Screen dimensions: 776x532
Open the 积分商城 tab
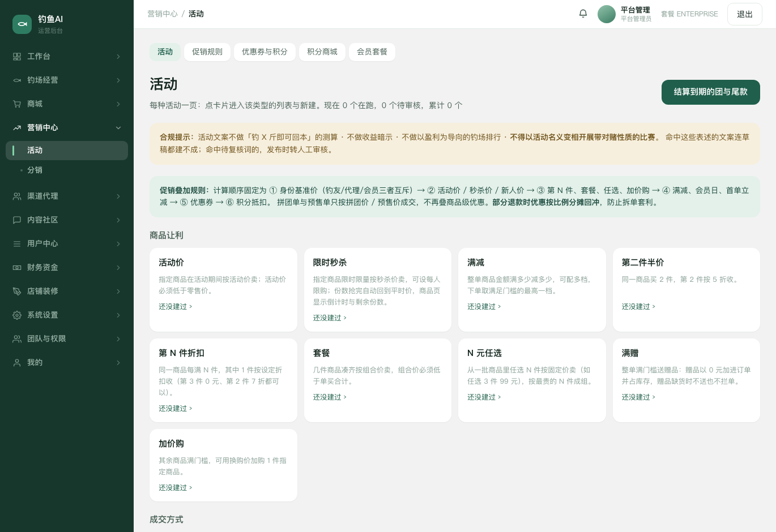(322, 52)
